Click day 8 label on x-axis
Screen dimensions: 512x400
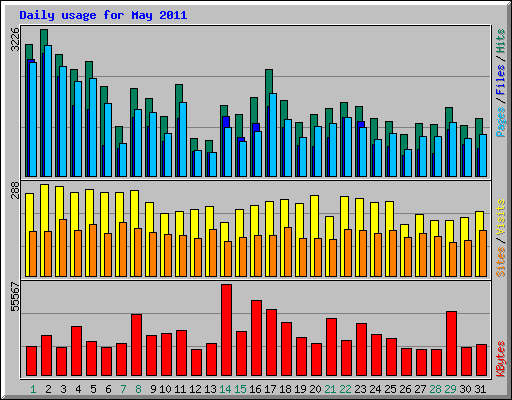[138, 389]
